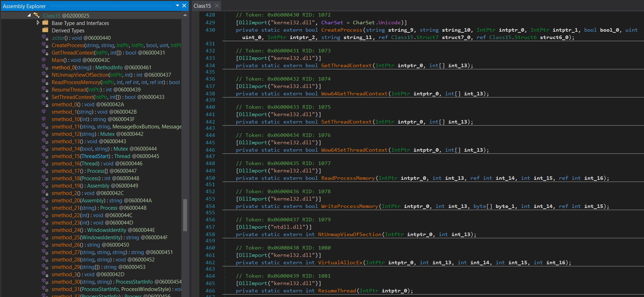The image size is (644, 297).
Task: Click the icon beside NtUnmapViewOfSection node
Action: tap(45, 75)
